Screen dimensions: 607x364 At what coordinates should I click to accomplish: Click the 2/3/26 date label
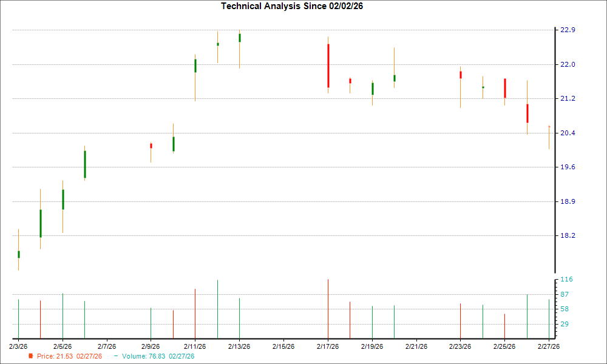[19, 347]
